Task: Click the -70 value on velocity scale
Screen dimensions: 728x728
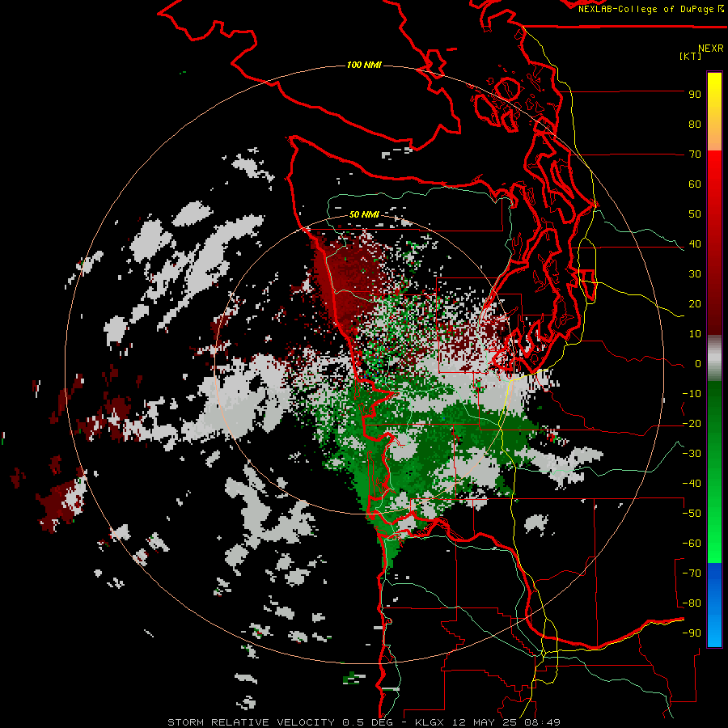Action: pyautogui.click(x=692, y=574)
